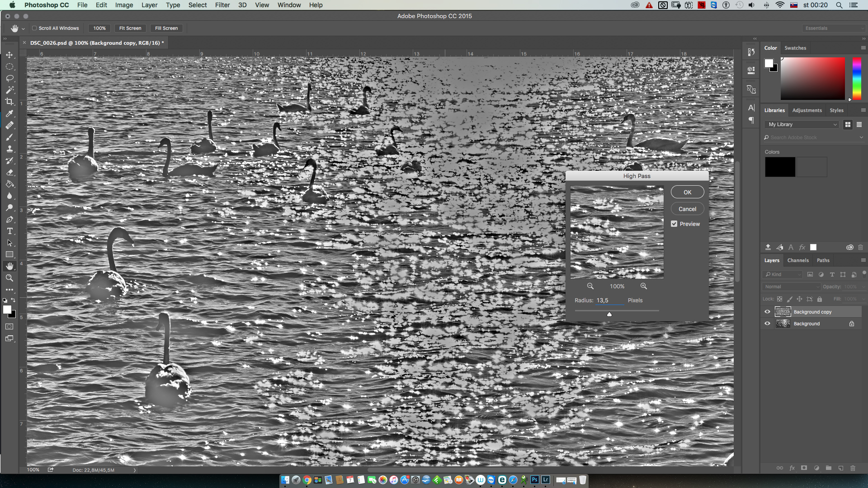Open the Normal blend mode dropdown
868x488 pixels.
[791, 286]
